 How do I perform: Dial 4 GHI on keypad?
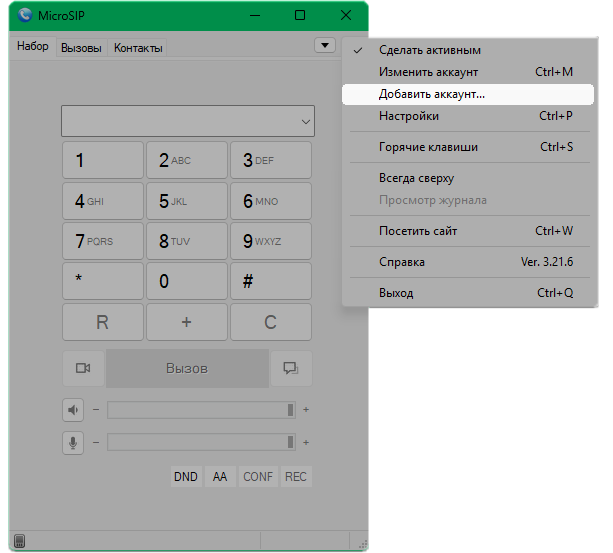103,201
